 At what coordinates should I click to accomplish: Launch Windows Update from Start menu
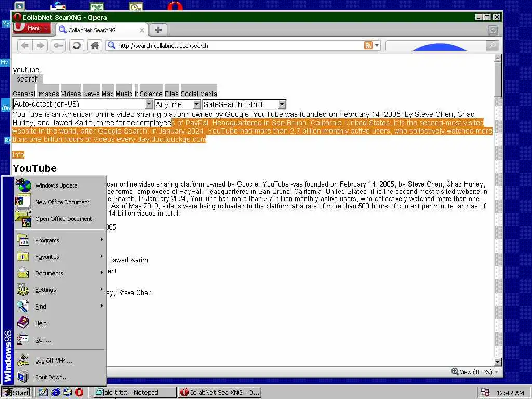pyautogui.click(x=60, y=185)
